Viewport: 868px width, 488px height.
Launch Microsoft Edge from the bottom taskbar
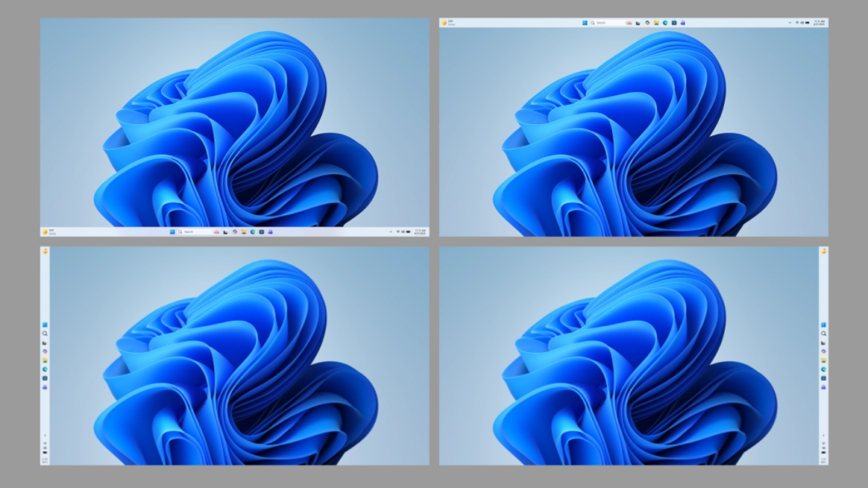coord(252,232)
